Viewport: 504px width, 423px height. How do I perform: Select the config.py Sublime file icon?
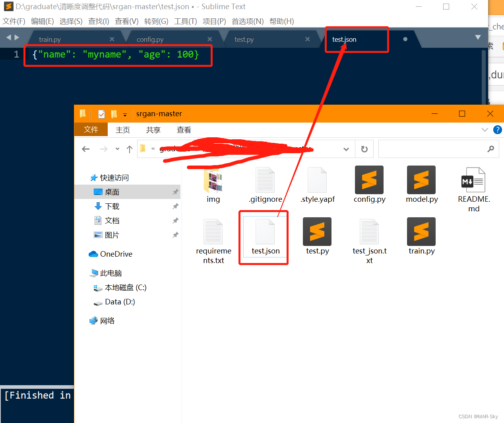(x=369, y=180)
